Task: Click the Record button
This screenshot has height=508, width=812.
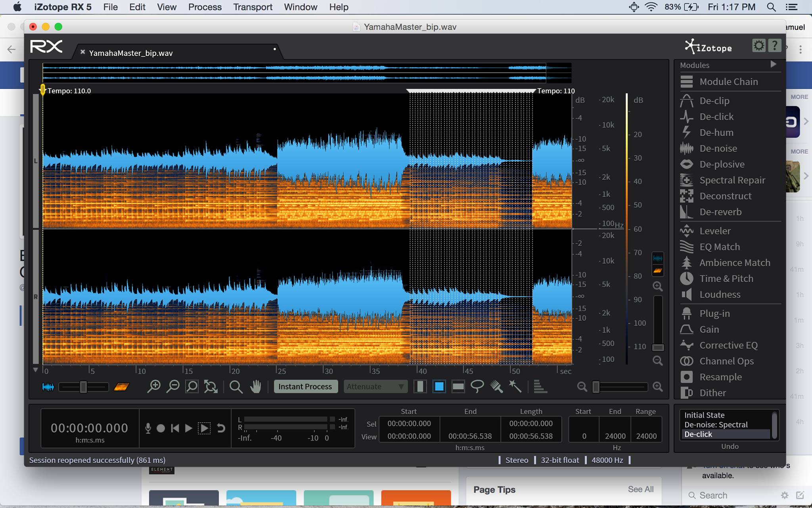Action: point(161,428)
